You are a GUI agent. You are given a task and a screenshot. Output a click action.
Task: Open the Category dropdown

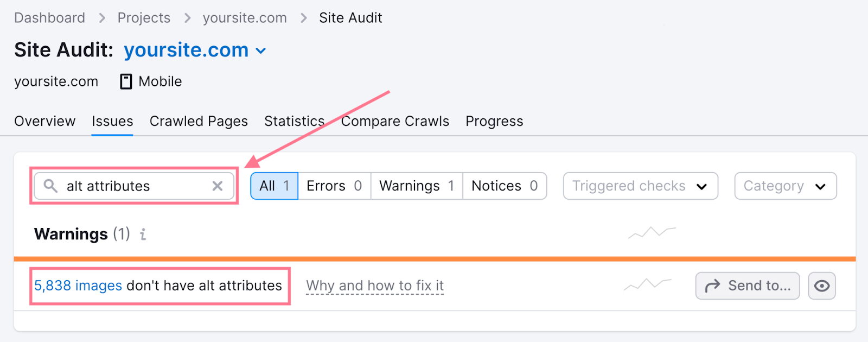click(784, 186)
